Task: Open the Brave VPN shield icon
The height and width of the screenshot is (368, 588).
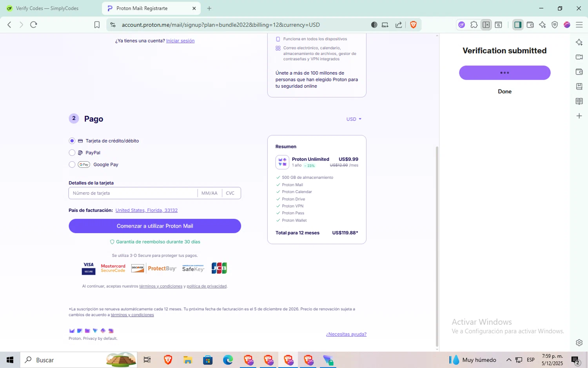Action: 555,25
